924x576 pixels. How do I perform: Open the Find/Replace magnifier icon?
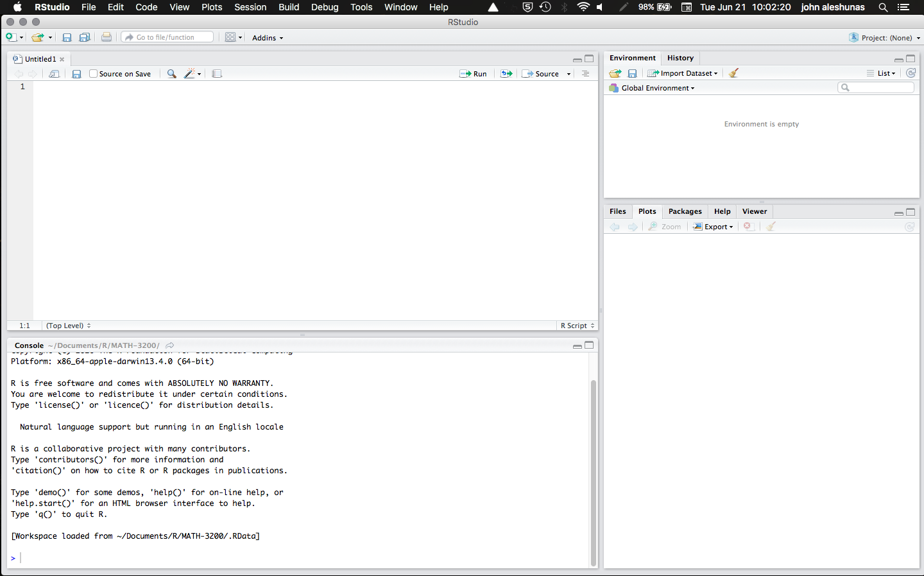(x=171, y=73)
